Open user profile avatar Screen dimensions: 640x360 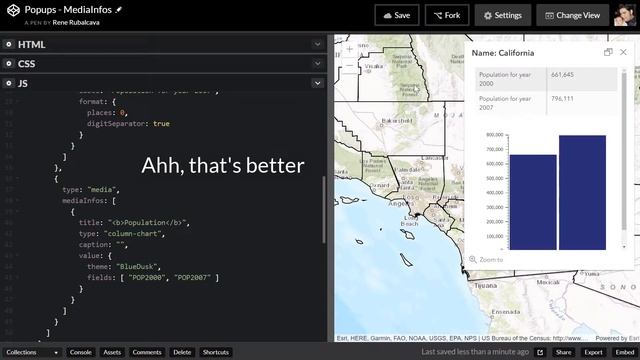pos(625,15)
